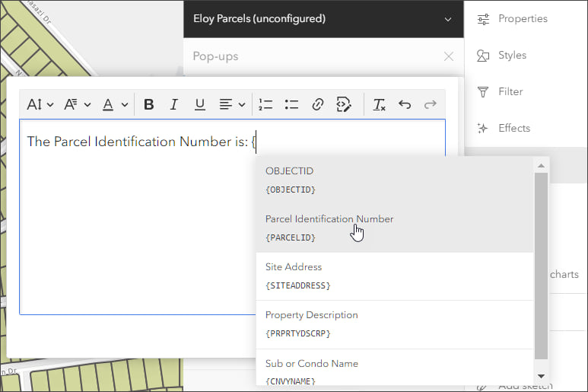
Task: Toggle underline formatting
Action: [200, 104]
